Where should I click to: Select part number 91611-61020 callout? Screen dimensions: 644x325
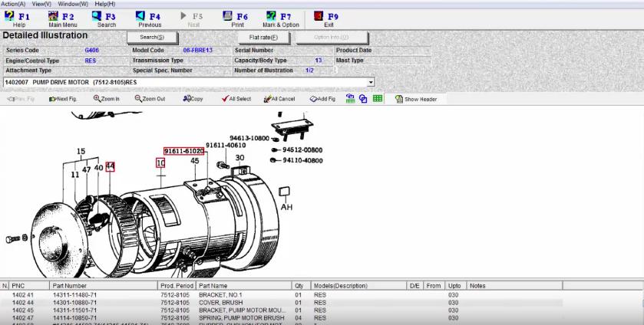click(x=183, y=151)
